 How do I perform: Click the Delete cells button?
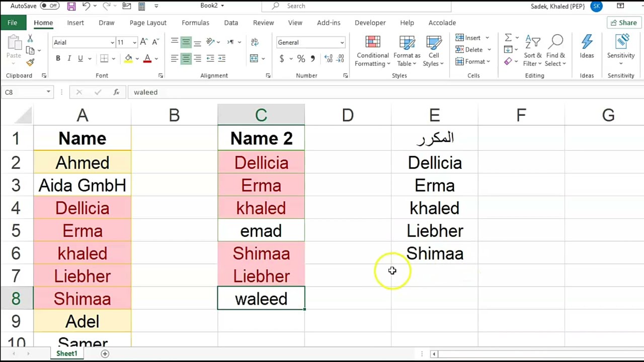pyautogui.click(x=473, y=50)
